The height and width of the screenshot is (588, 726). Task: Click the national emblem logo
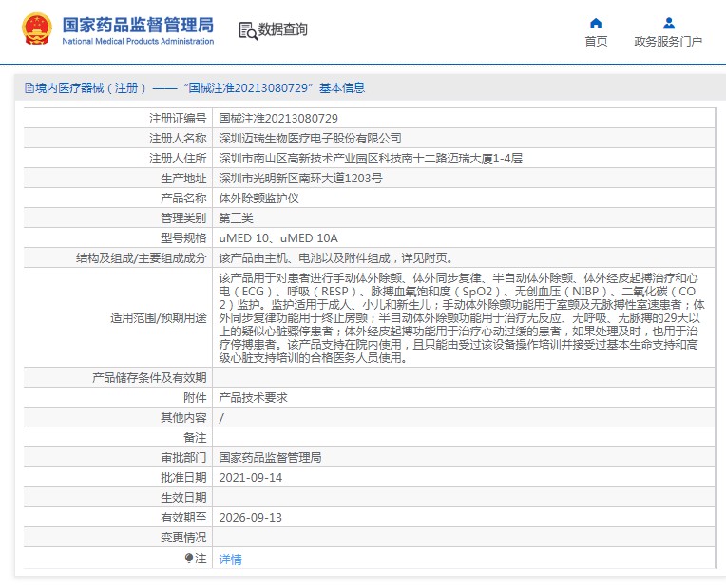pos(37,29)
